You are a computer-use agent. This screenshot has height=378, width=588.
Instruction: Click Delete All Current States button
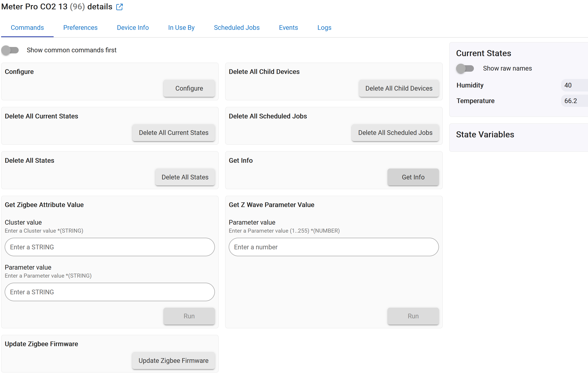(x=174, y=132)
